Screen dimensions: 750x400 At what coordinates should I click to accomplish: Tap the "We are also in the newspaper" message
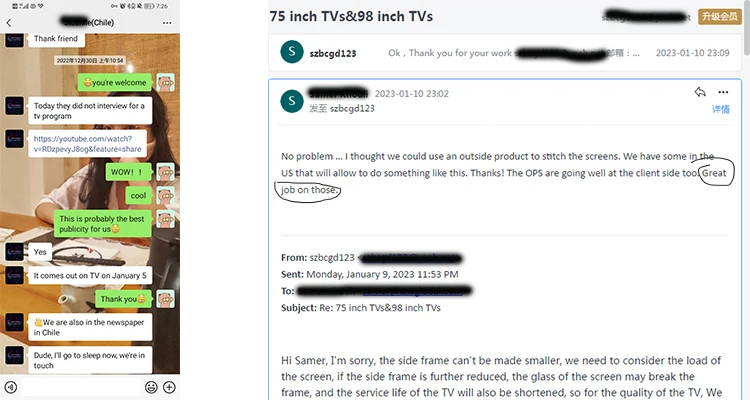click(90, 327)
